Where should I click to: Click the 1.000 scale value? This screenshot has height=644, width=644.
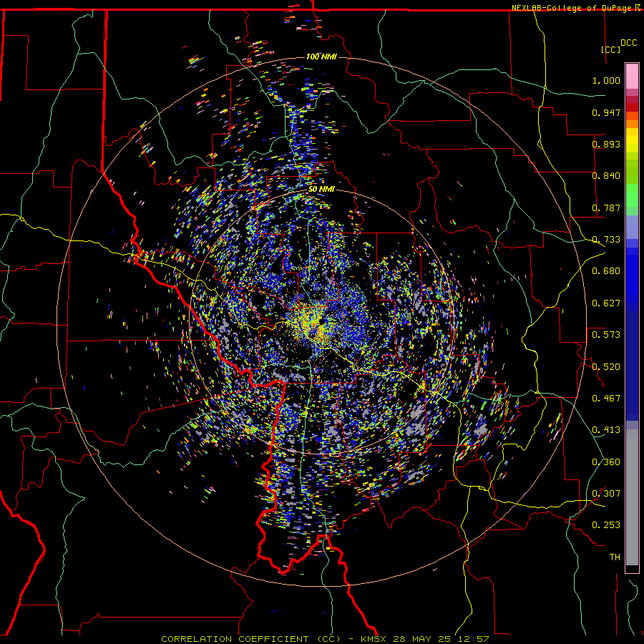pyautogui.click(x=606, y=80)
